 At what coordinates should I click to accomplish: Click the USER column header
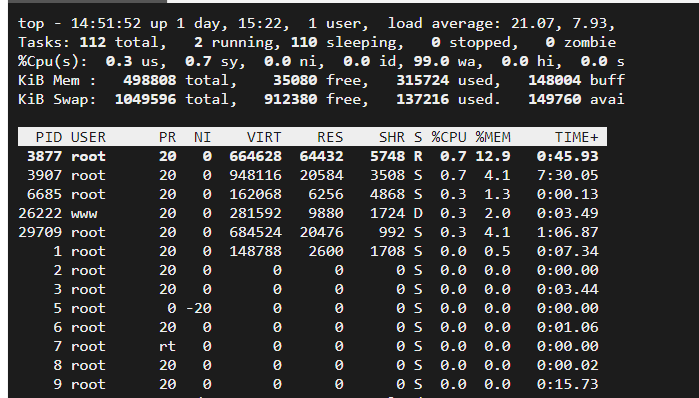88,137
